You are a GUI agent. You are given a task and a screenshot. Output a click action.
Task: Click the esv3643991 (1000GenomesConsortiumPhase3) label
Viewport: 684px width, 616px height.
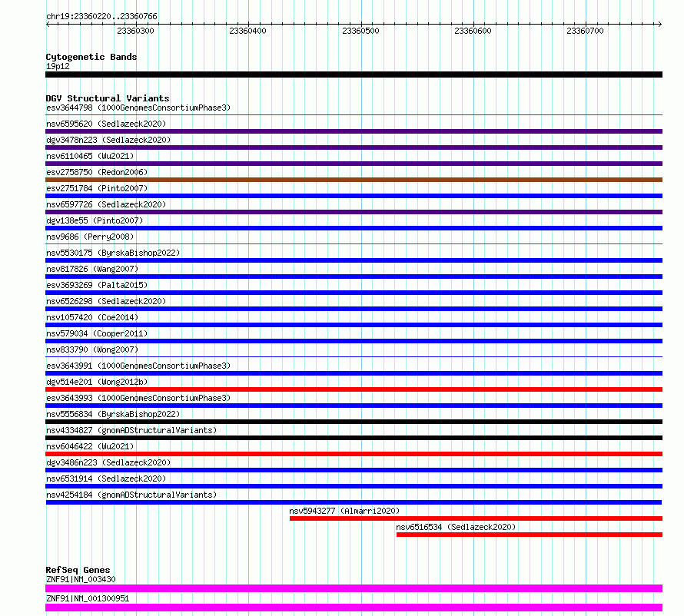138,366
